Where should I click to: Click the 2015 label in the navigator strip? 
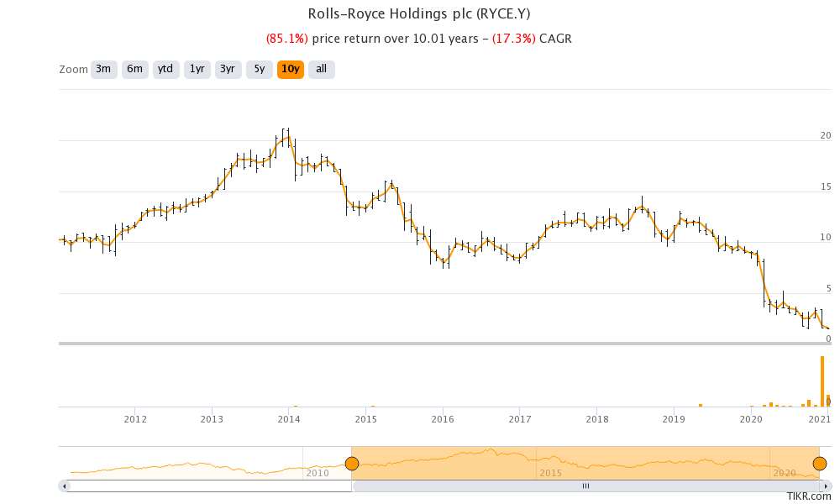point(550,473)
